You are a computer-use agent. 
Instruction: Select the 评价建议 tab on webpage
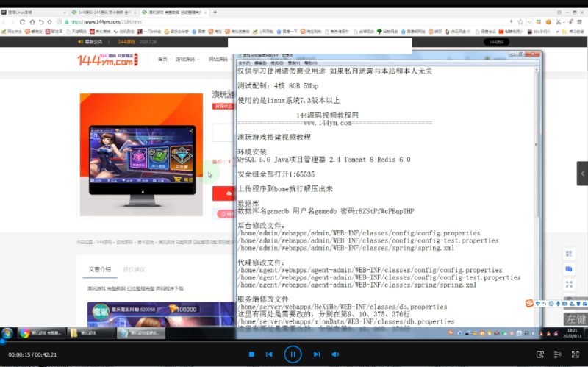coord(134,269)
